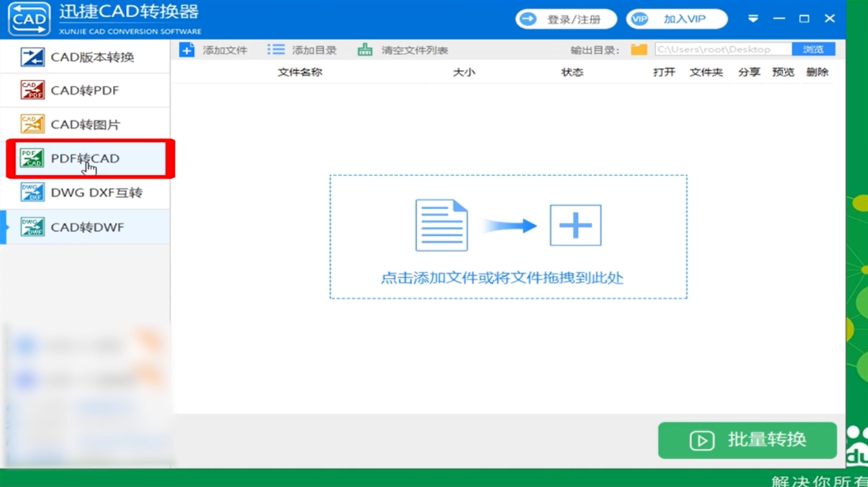Click the 分享 column header
Viewport: 868px width, 487px height.
(x=749, y=72)
